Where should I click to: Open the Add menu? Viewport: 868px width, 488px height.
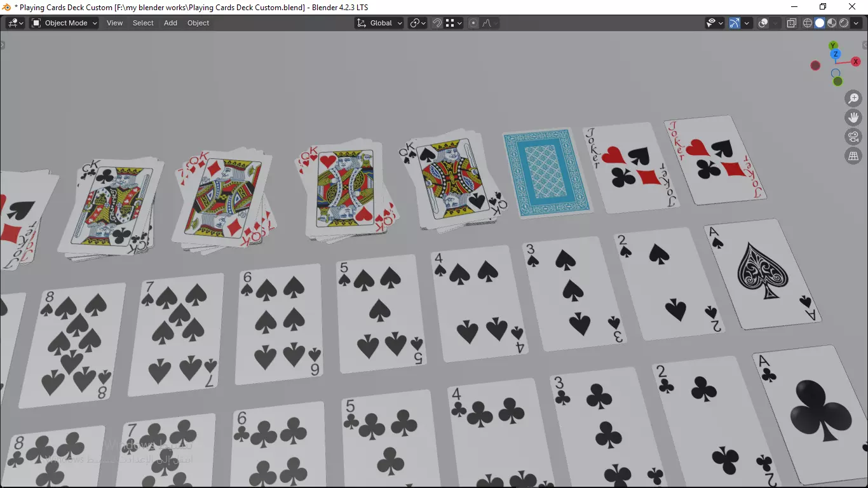click(x=170, y=23)
